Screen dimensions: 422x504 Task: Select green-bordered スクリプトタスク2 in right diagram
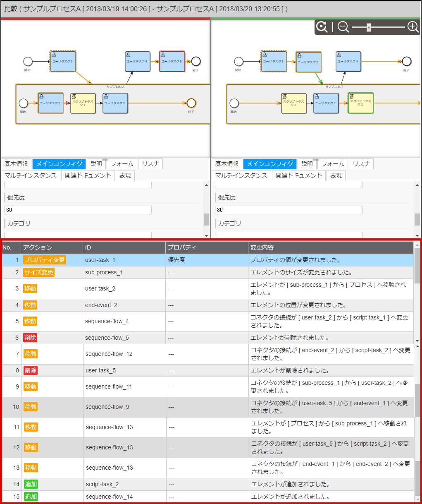(x=360, y=103)
